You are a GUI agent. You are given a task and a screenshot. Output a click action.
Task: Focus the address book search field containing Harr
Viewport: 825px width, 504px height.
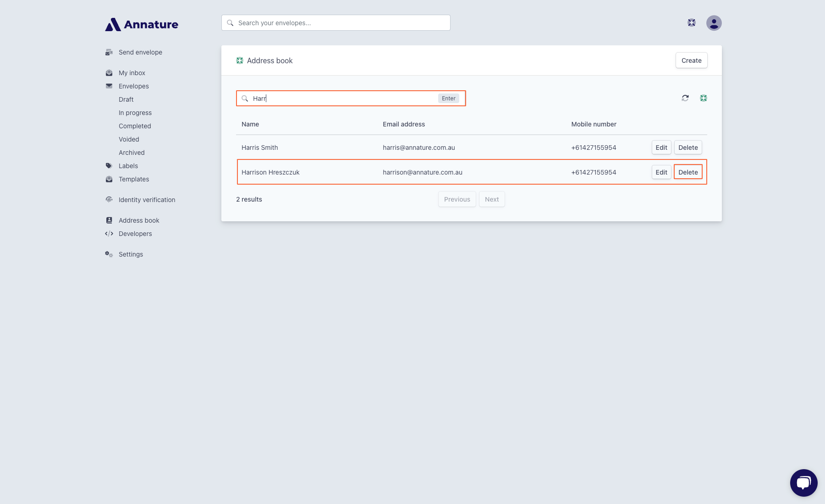pyautogui.click(x=351, y=99)
